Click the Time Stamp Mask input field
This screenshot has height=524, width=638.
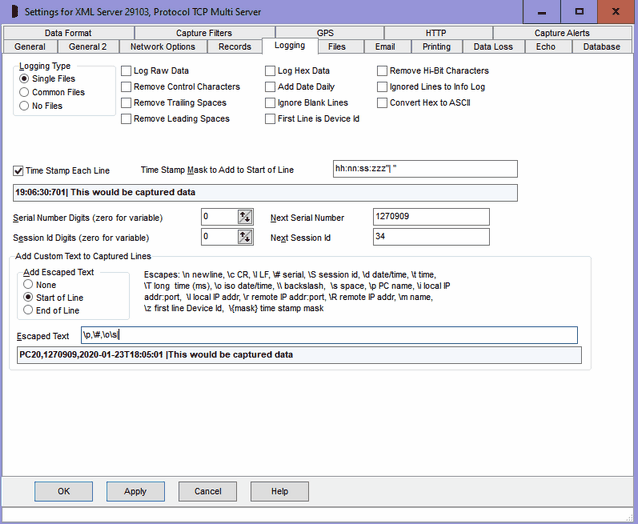point(425,169)
